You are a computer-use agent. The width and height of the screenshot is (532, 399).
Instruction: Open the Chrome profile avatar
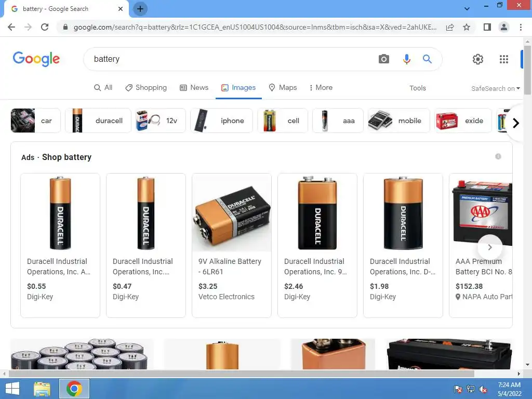click(x=504, y=27)
